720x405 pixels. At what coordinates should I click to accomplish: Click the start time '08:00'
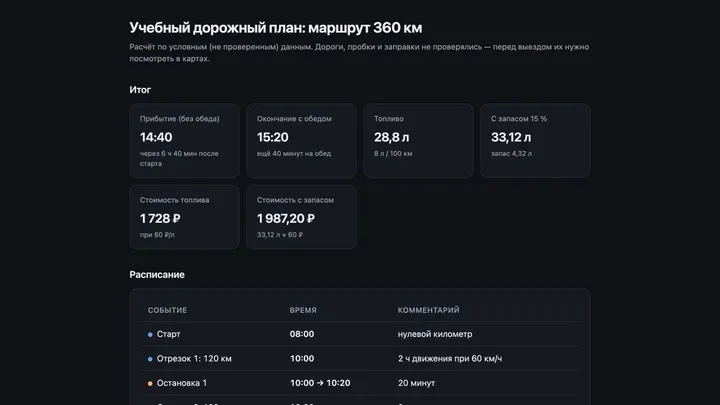[x=302, y=334]
